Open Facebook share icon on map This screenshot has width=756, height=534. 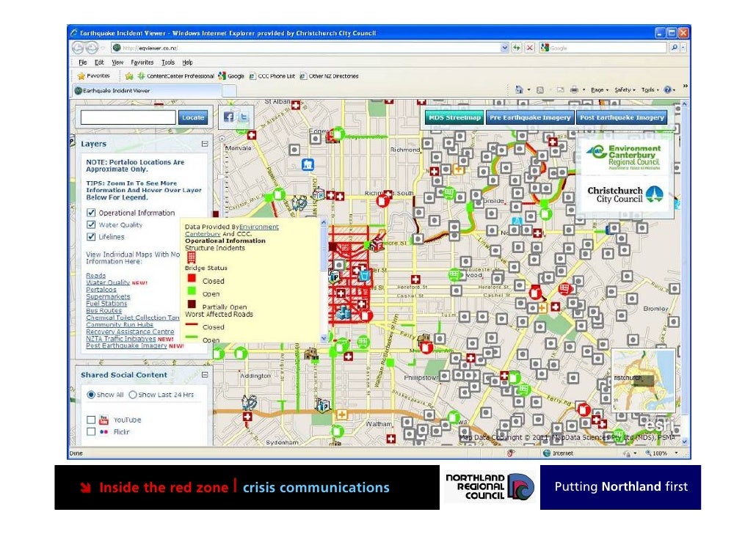(228, 117)
